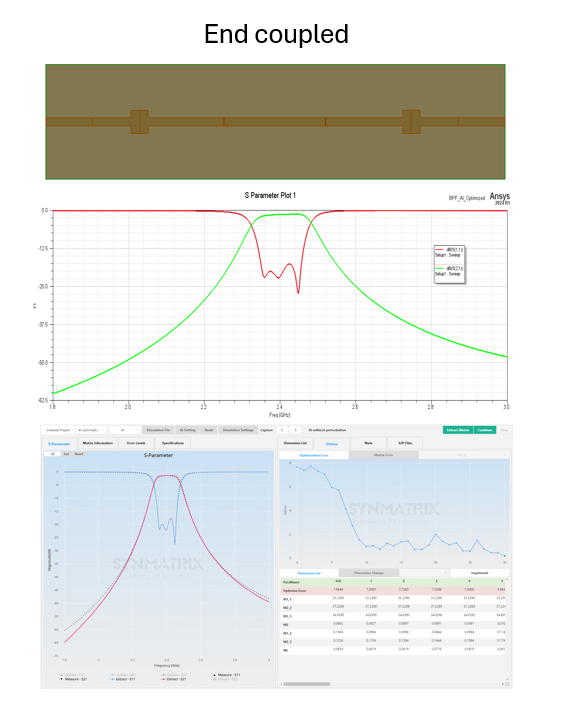Select the Matrix Error sub-tab
The image size is (563, 718).
click(384, 455)
